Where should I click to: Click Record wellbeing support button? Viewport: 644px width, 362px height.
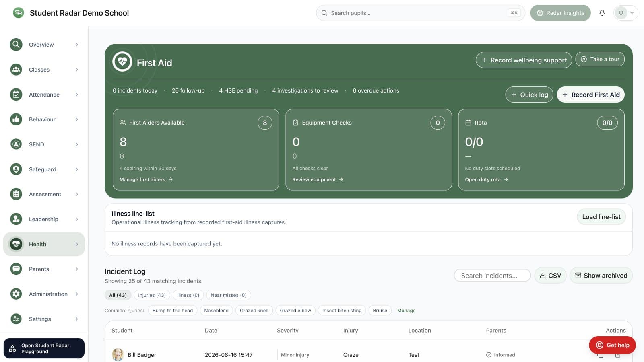tap(524, 60)
